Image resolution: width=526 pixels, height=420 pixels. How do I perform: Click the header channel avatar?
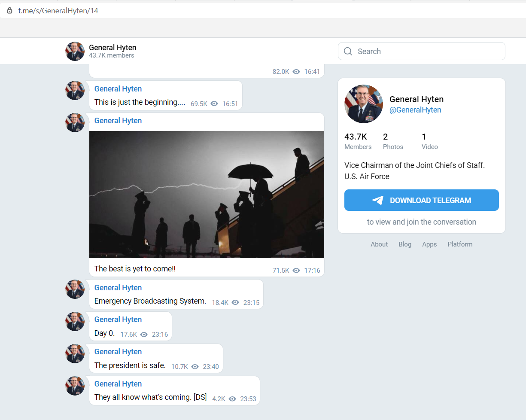75,51
